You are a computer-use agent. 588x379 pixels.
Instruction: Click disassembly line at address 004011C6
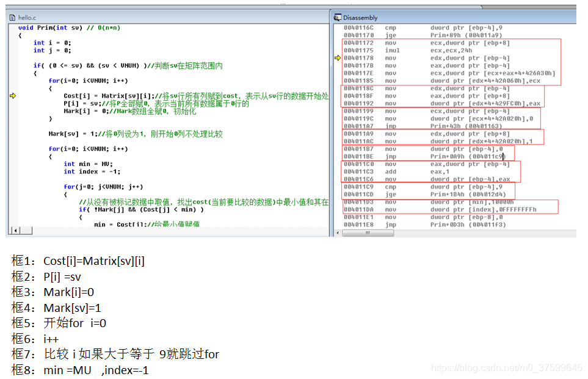pyautogui.click(x=427, y=179)
